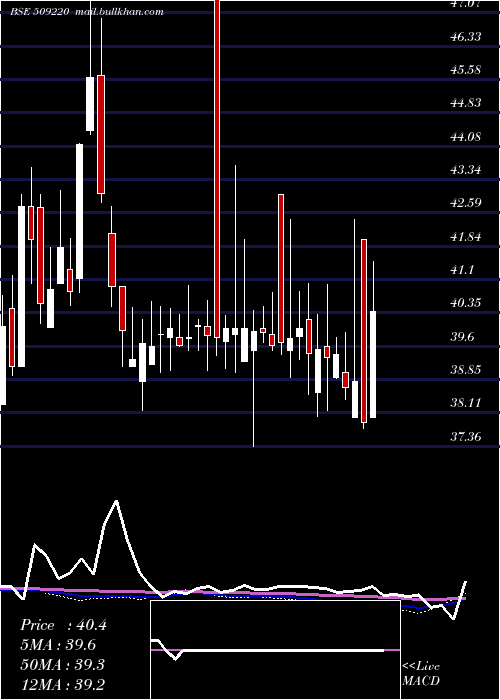The width and height of the screenshot is (500, 700).
Task: Click the 40.35 price axis label
Action: pos(466,303)
